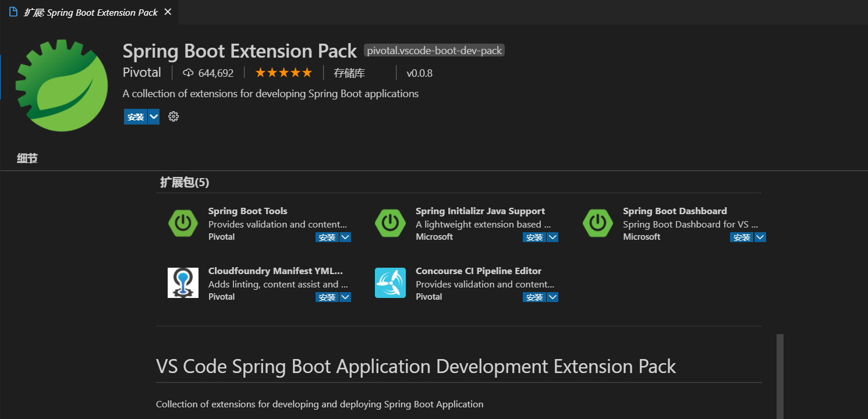The width and height of the screenshot is (868, 419).
Task: Open the Spring Boot Tools title
Action: click(x=248, y=211)
